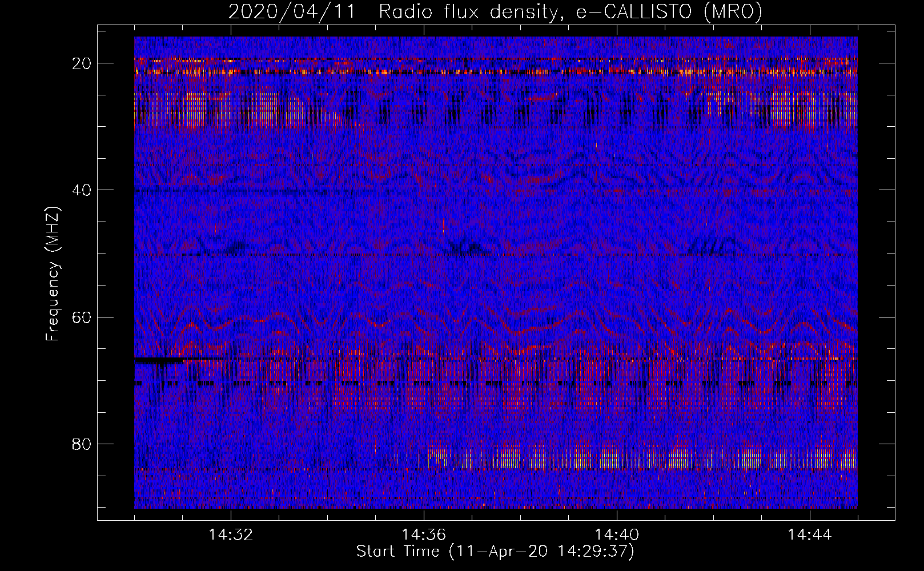924x571 pixels.
Task: Click the '60' frequency tick label
Action: (x=82, y=317)
